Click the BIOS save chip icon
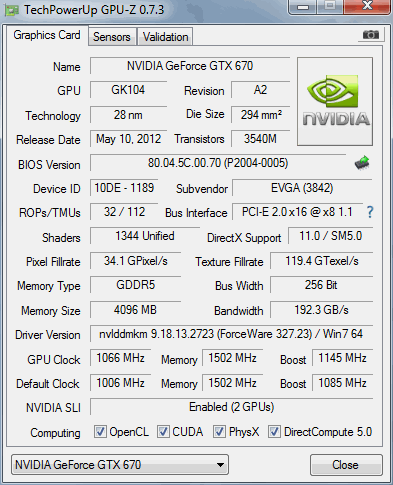This screenshot has width=393, height=485. point(362,163)
